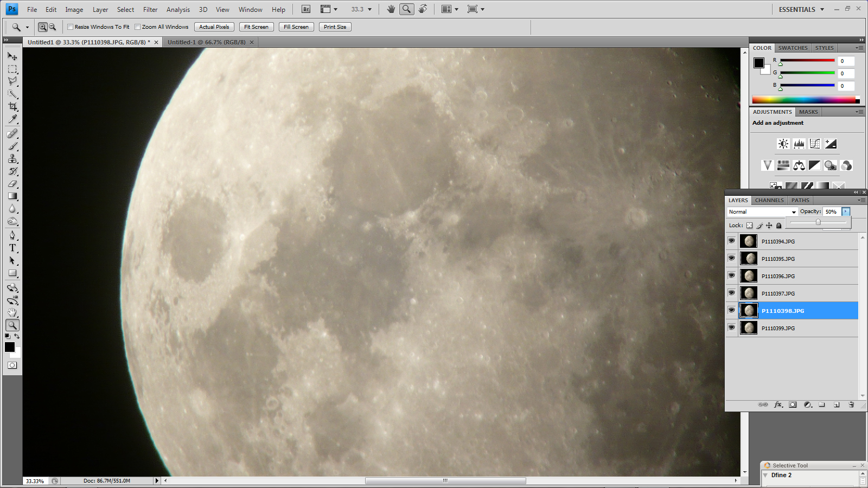Screen dimensions: 868x488
Task: Launch Bridge from the application bar
Action: pyautogui.click(x=306, y=9)
